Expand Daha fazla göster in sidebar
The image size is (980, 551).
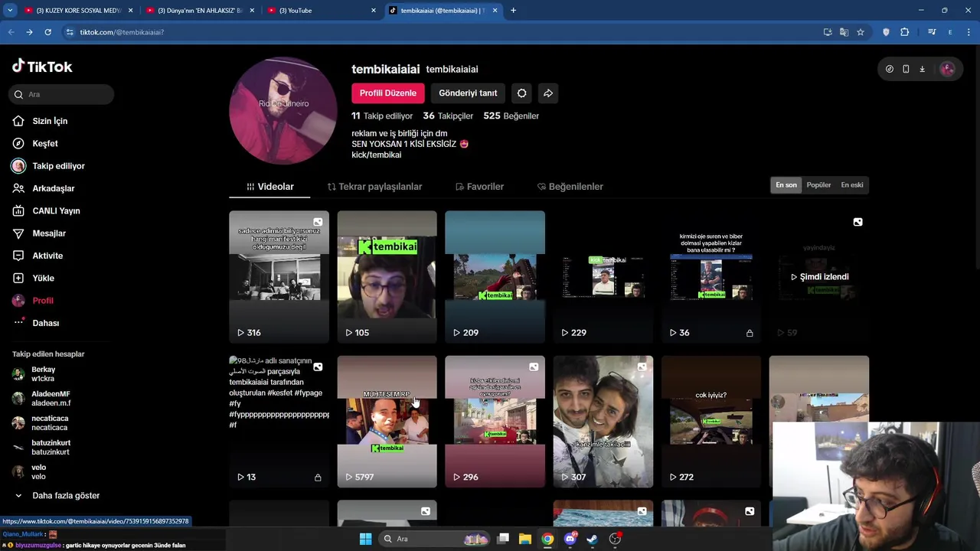point(57,496)
